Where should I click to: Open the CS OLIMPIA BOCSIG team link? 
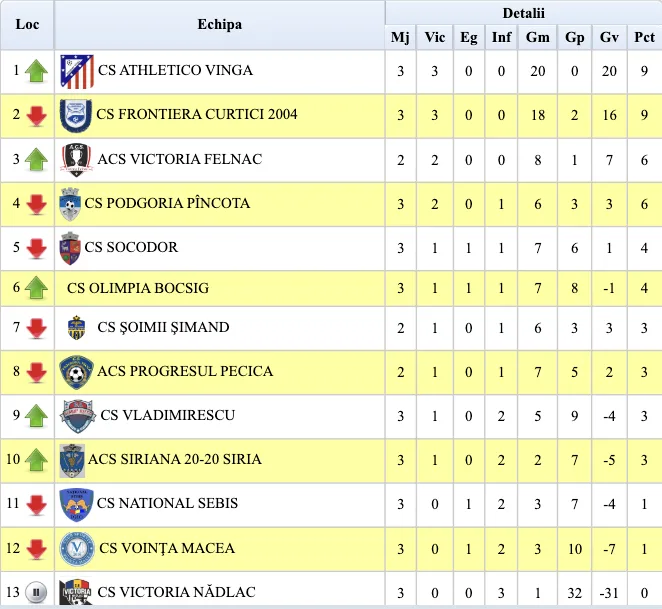(138, 288)
